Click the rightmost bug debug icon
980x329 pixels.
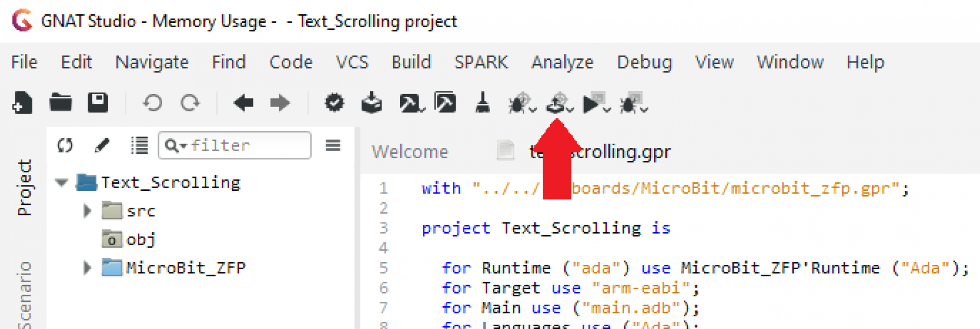pos(630,102)
